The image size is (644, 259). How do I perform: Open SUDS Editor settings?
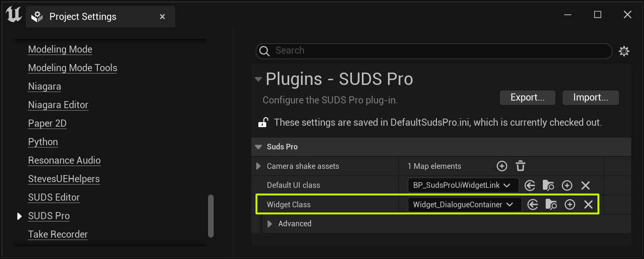(x=54, y=197)
